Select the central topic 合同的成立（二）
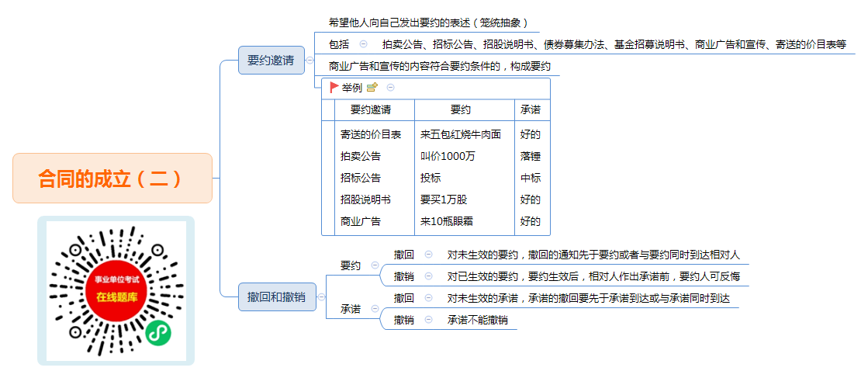 tap(112, 179)
